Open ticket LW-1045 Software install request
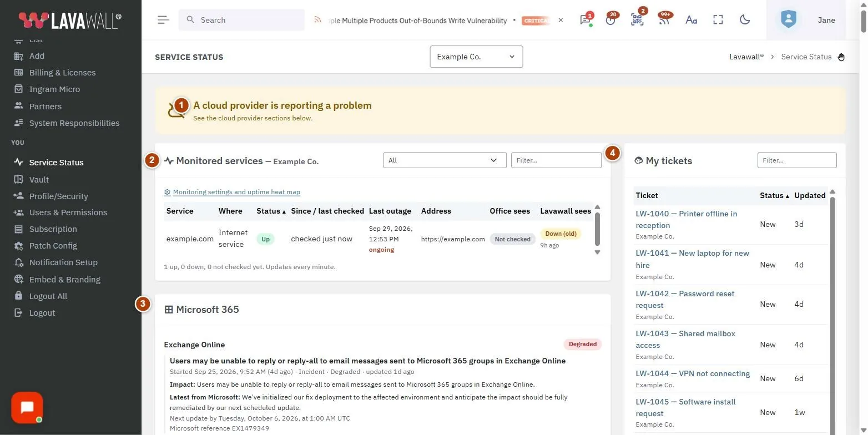Image resolution: width=868 pixels, height=435 pixels. click(x=685, y=407)
